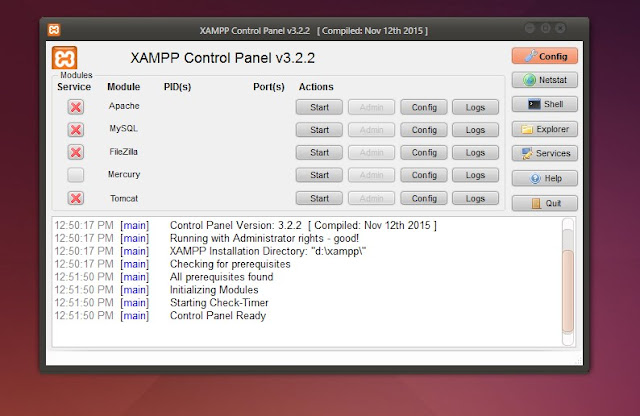Click log line 'Control Panel Ready'

pos(218,316)
